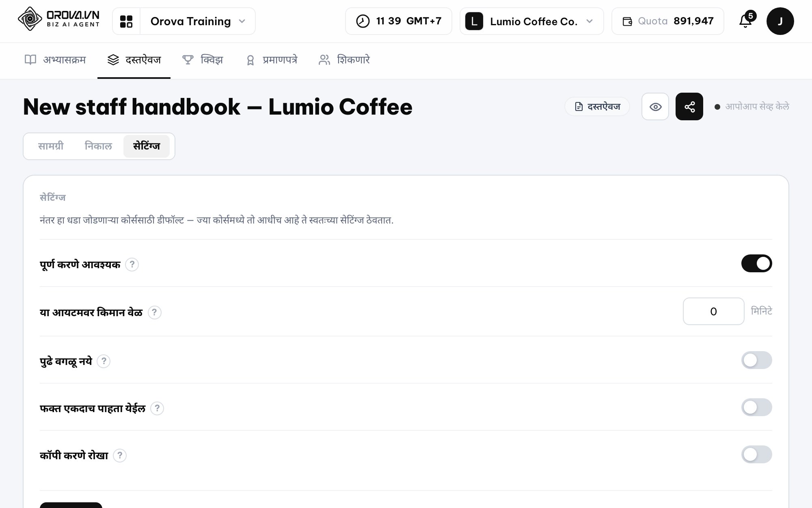The width and height of the screenshot is (812, 508).
Task: Click the 'New staff handbook — Lumio Coffee' title
Action: [218, 107]
